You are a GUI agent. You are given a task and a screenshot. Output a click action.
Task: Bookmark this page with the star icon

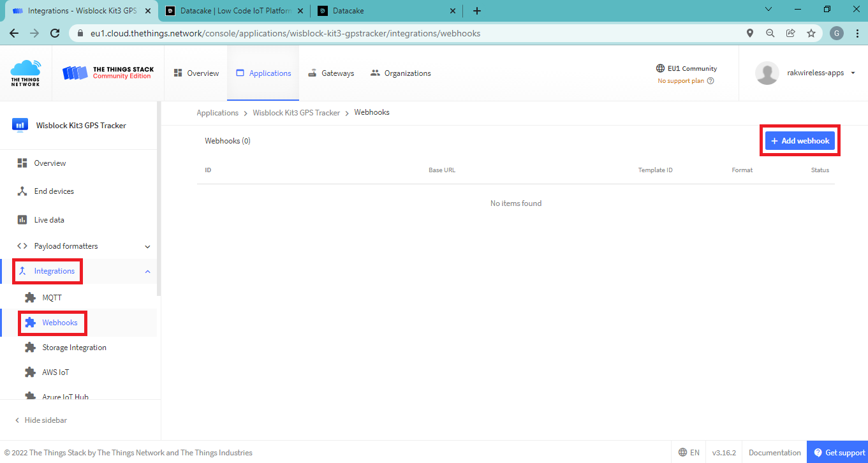[x=811, y=33]
